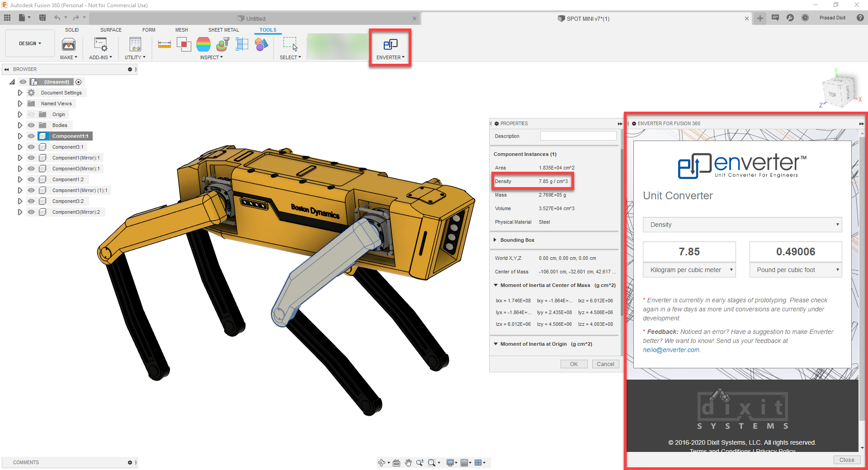868x470 pixels.
Task: Click the Look At navigation icon
Action: click(396, 462)
